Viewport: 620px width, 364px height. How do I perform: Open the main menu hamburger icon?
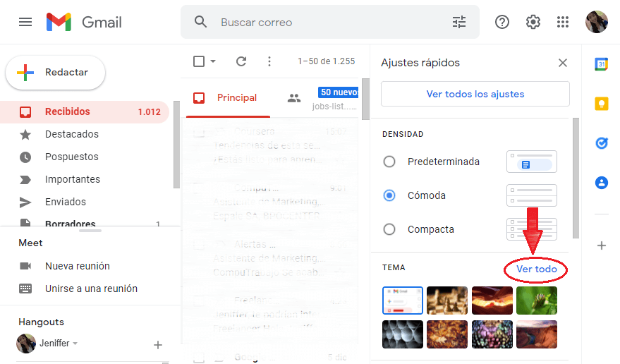[25, 22]
